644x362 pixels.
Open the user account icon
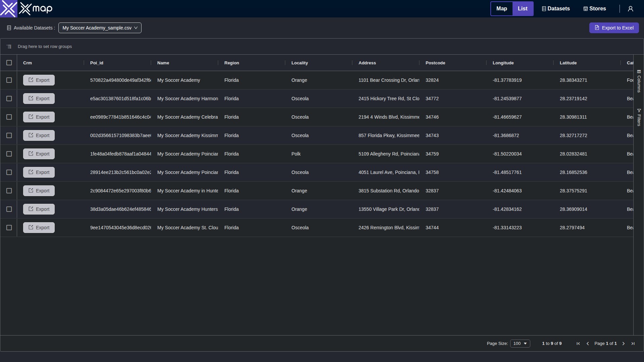(x=631, y=9)
